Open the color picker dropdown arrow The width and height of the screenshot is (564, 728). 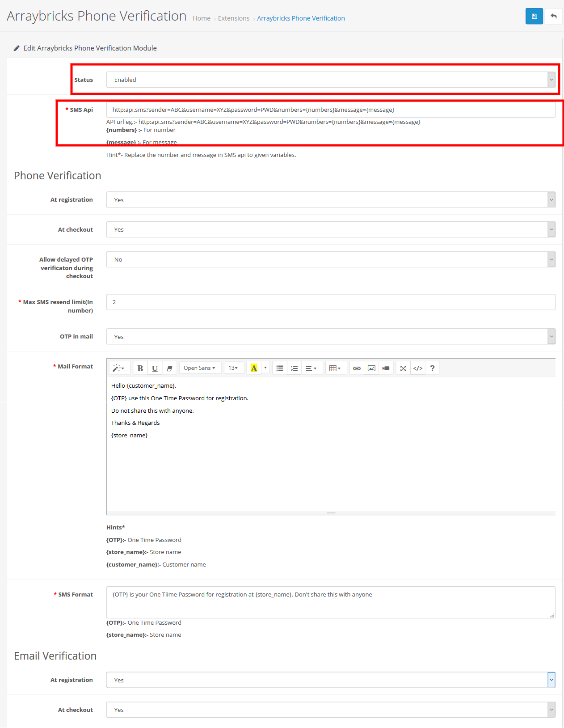pyautogui.click(x=265, y=368)
